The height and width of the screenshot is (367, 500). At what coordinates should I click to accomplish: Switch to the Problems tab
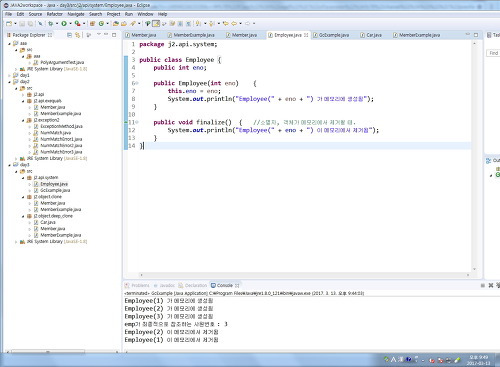(137, 286)
